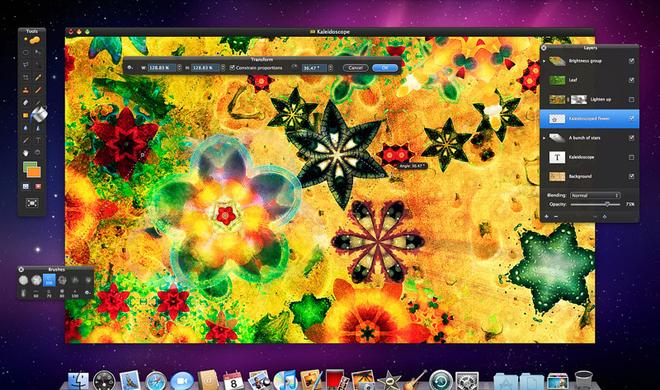Viewport: 660px width, 390px height.
Task: Expand the A bunch of stars group
Action: click(544, 138)
